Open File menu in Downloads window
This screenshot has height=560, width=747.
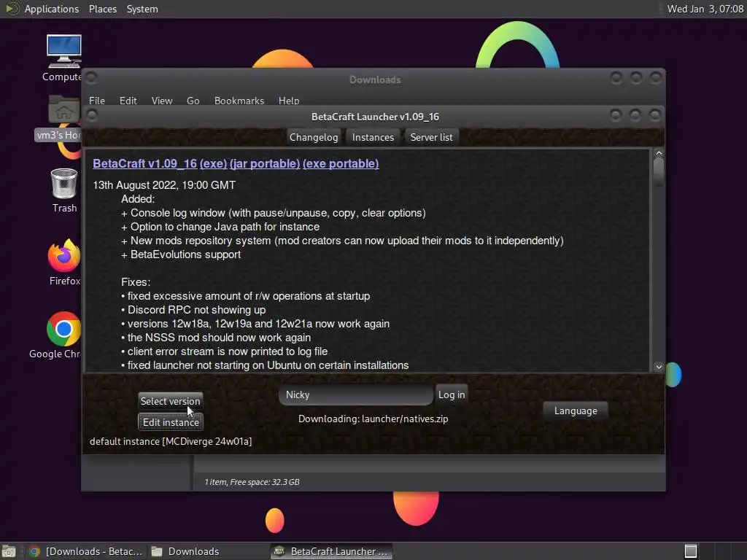(x=97, y=101)
